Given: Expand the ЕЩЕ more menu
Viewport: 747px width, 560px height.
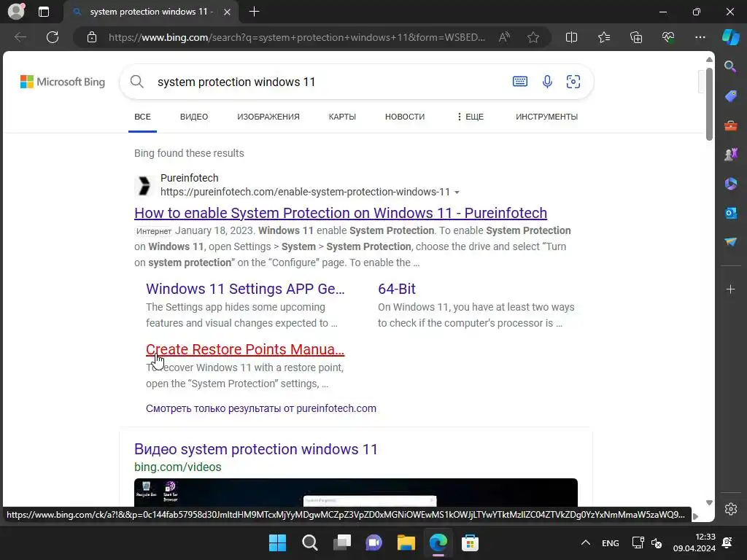Looking at the screenshot, I should click(470, 117).
